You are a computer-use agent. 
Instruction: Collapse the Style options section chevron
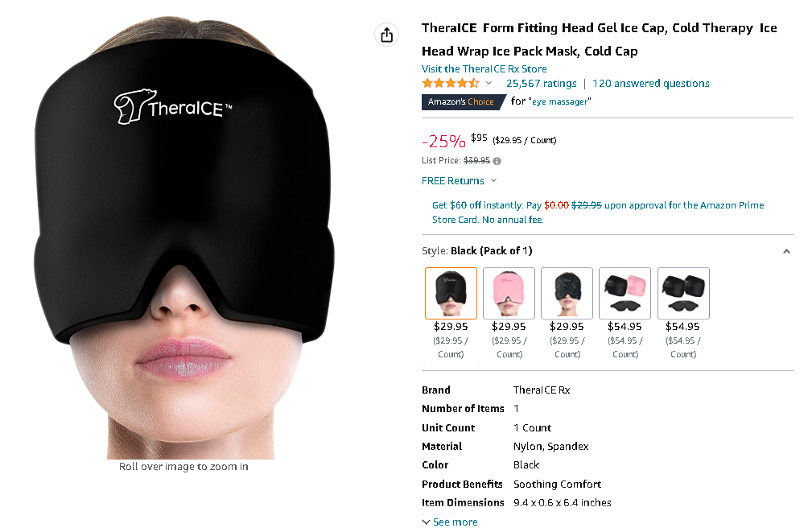click(x=786, y=251)
